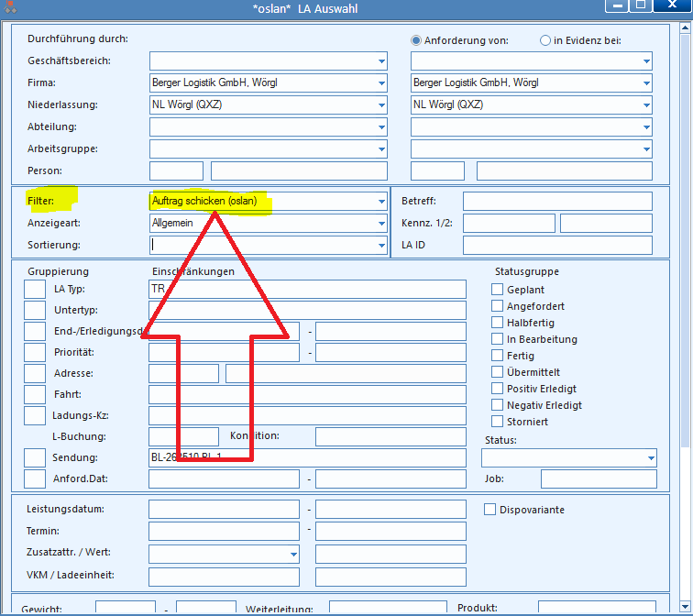Open the right-side Abteilung dropdown
Screen dimensions: 693x616
click(646, 127)
